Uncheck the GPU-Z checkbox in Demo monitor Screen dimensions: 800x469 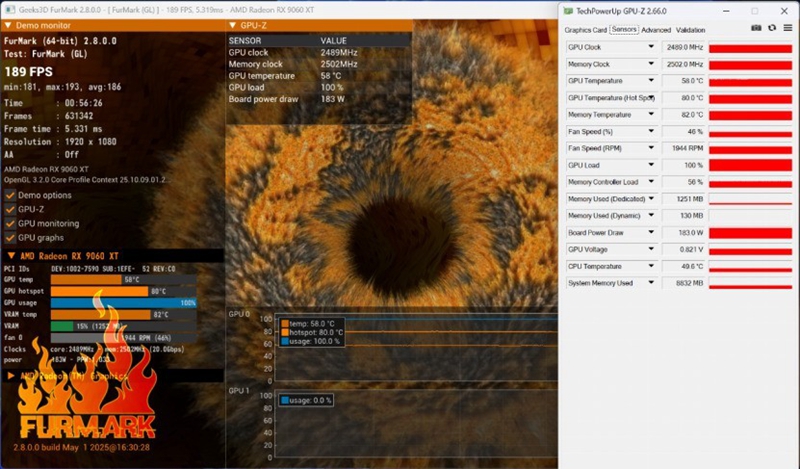[x=10, y=210]
